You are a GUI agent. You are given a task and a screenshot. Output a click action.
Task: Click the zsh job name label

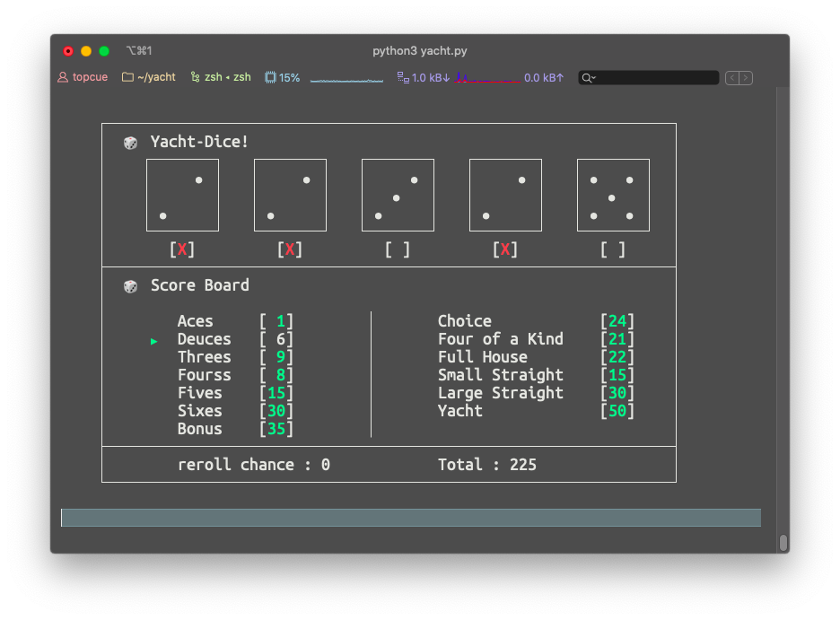[x=228, y=77]
